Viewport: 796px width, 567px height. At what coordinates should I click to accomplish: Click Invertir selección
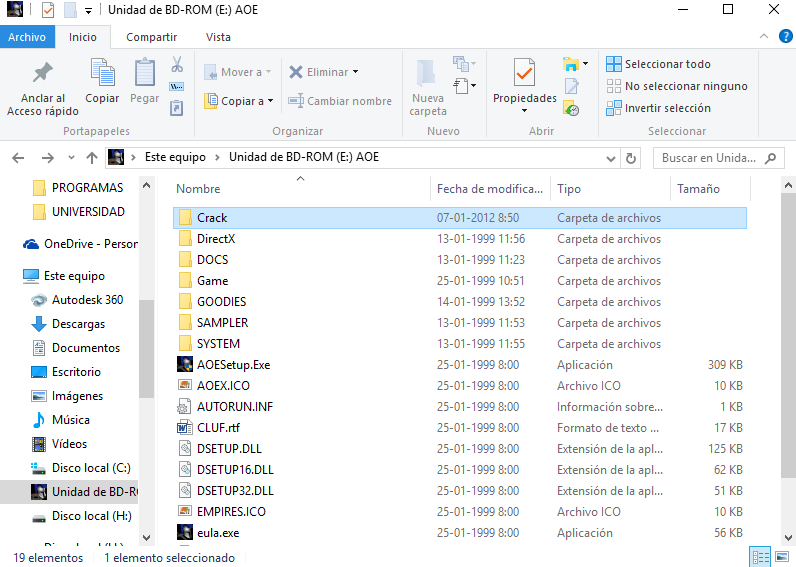658,108
